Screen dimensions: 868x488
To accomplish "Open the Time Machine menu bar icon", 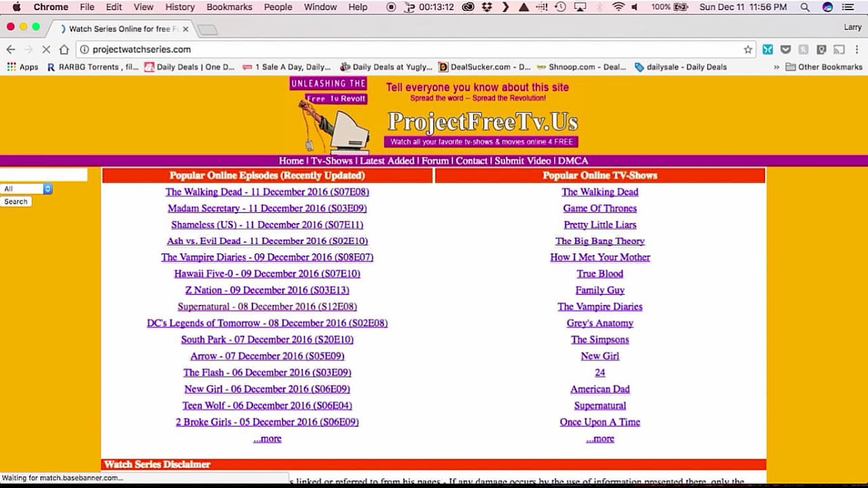I will 560,7.
